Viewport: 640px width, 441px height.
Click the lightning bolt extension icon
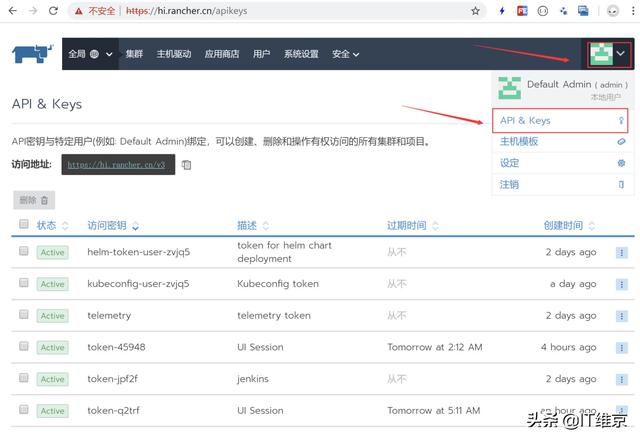[x=502, y=11]
